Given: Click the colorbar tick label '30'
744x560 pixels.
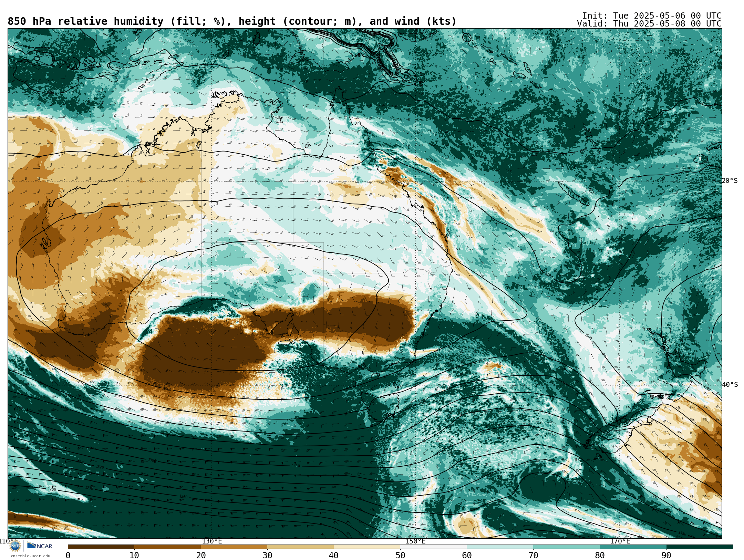Looking at the screenshot, I should (267, 556).
